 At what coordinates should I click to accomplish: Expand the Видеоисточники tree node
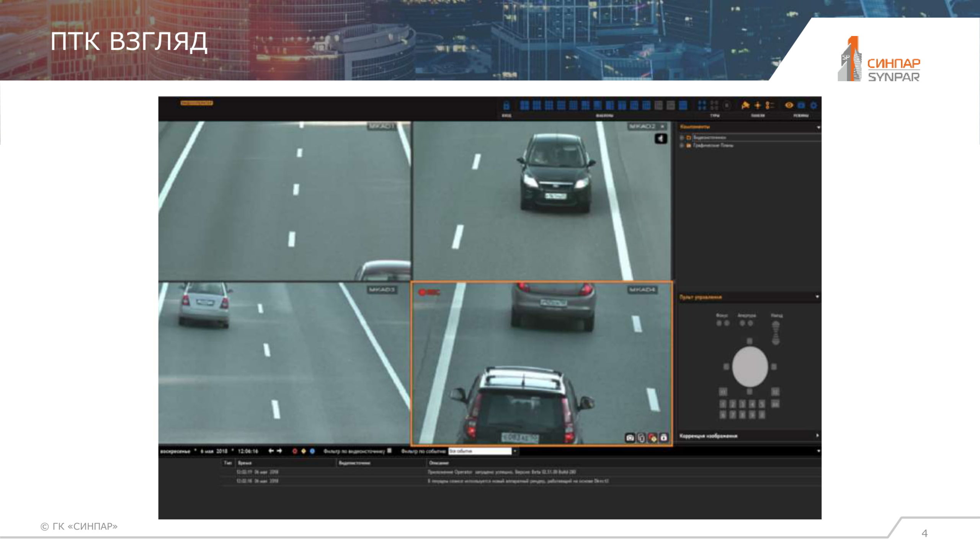tap(682, 137)
